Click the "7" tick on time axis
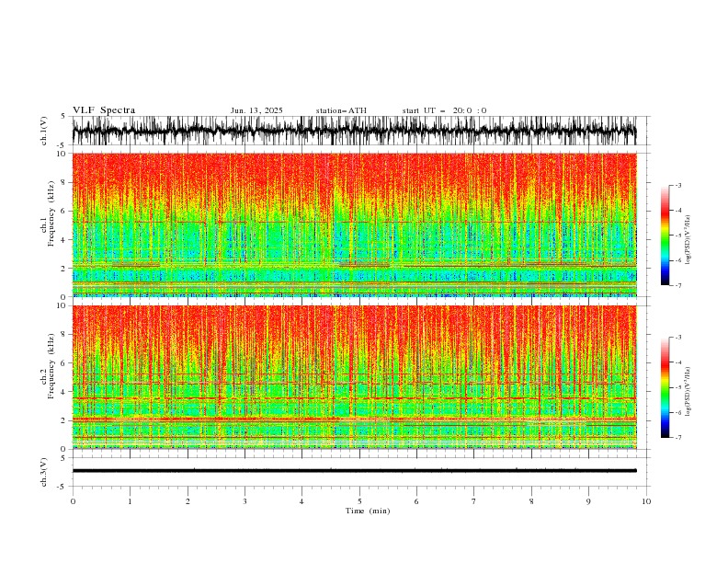Image resolution: width=728 pixels, height=563 pixels. [x=474, y=501]
